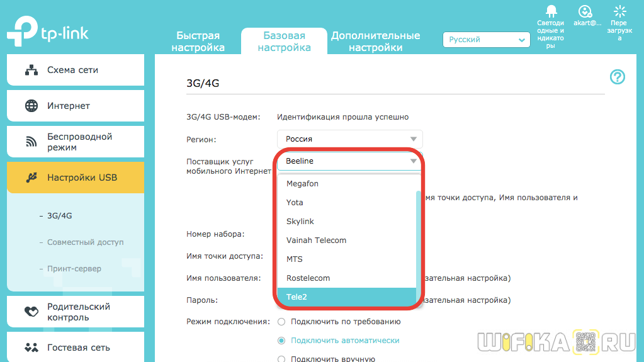644x362 pixels.
Task: Click the Имя пользователя label
Action: 223,278
